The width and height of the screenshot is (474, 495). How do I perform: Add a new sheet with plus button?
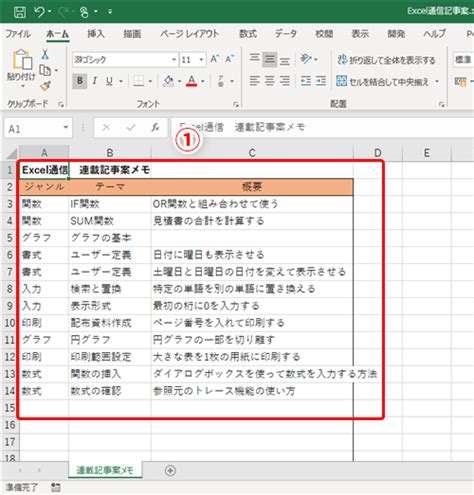tap(170, 470)
